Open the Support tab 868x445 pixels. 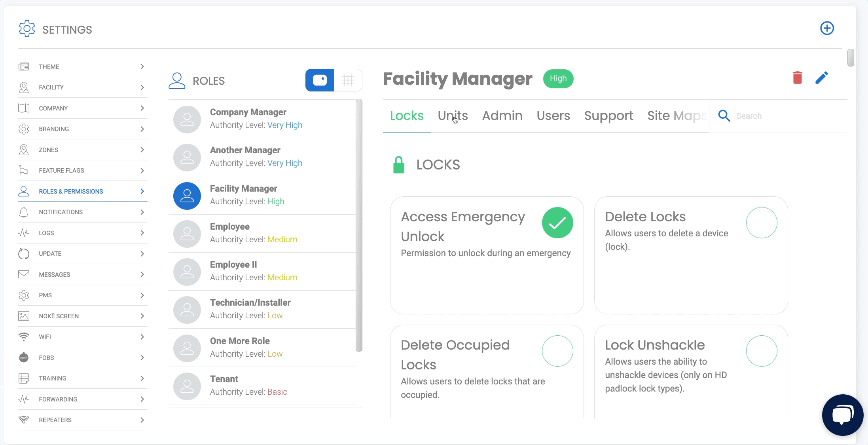pyautogui.click(x=608, y=116)
